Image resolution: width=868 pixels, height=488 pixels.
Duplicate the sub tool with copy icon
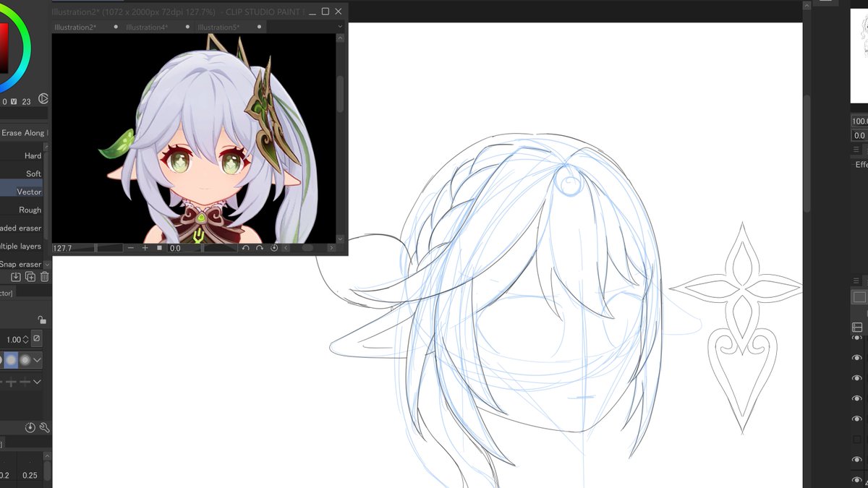[x=30, y=277]
